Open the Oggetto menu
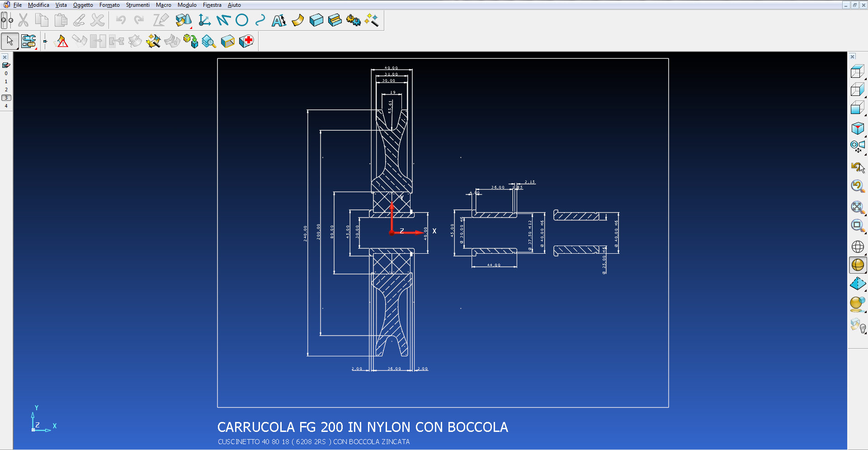Screen dimensions: 868x450 [83, 5]
